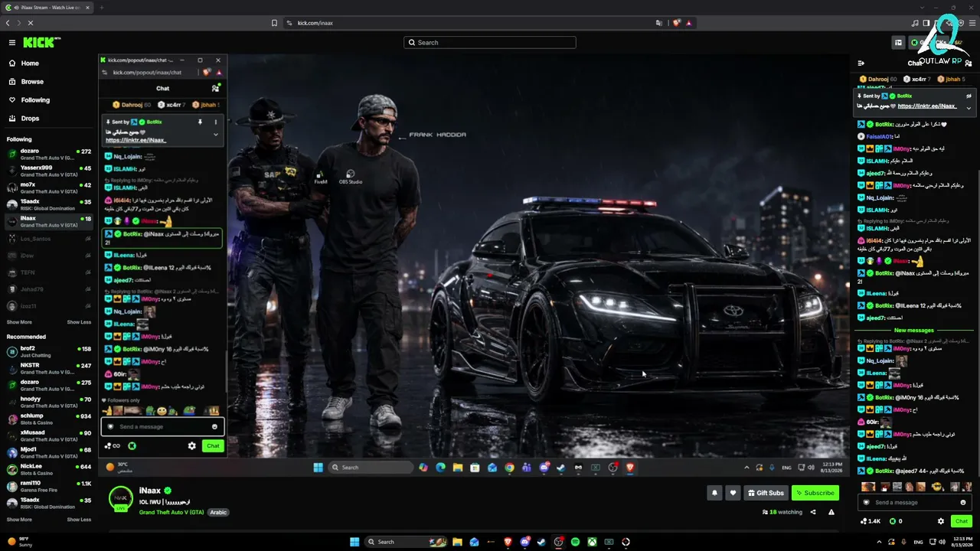Open xMusaad recommended channel
Image resolution: width=980 pixels, height=551 pixels.
(48, 435)
